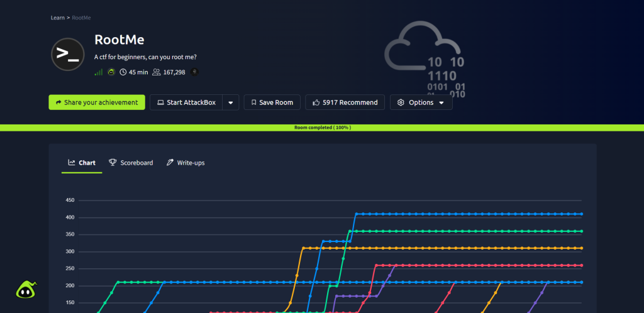Click the users icon beside 167,298
This screenshot has width=644, height=313.
[156, 72]
